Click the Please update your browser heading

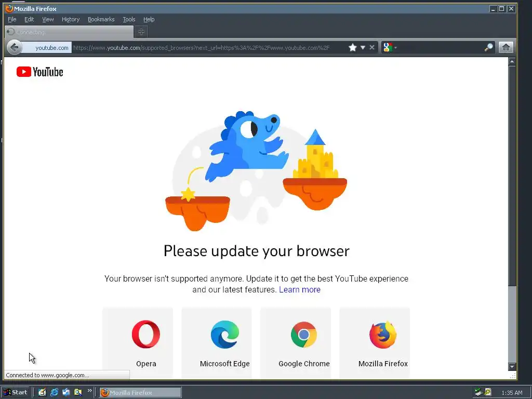[x=256, y=251]
